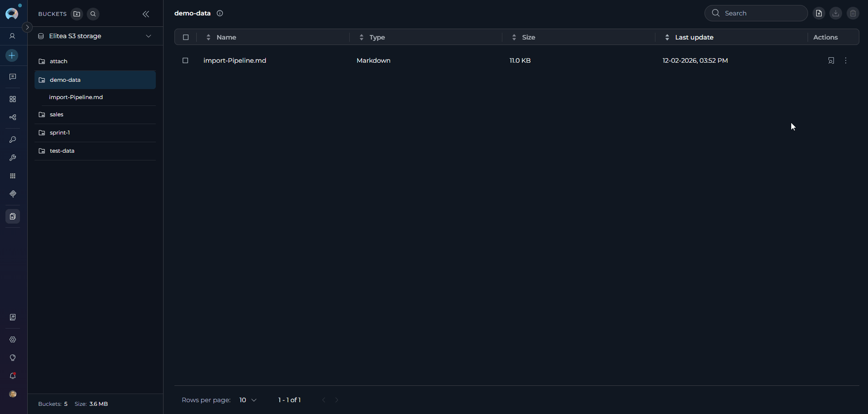Click the download icon in the top toolbar
The image size is (868, 414).
click(x=836, y=13)
